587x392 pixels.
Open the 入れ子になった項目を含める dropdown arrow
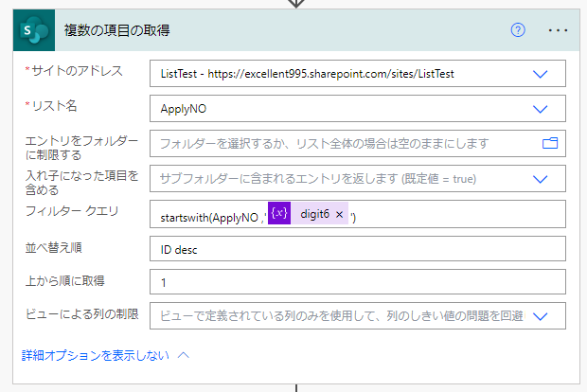click(x=542, y=179)
